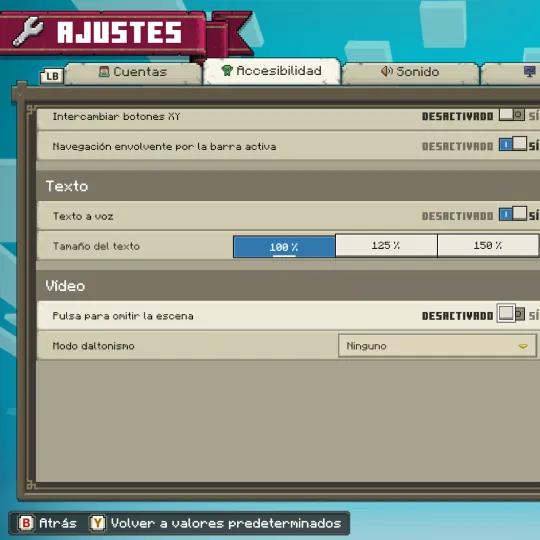Click the speaker icon on Sonido tab
Image resolution: width=540 pixels, height=540 pixels.
coord(387,71)
